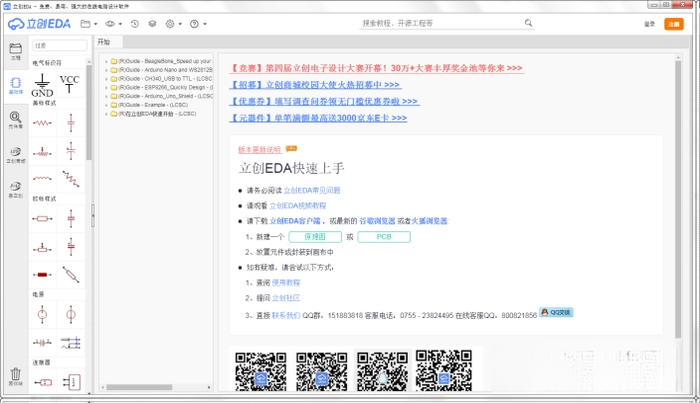
Task: Click the project tree horizontal scrollbar
Action: (139, 387)
